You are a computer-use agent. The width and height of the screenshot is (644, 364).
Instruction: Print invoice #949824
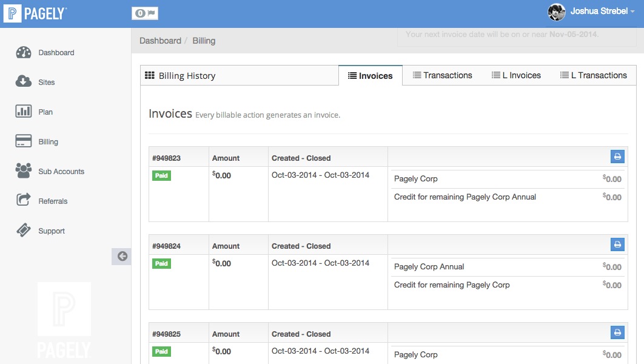pyautogui.click(x=617, y=244)
